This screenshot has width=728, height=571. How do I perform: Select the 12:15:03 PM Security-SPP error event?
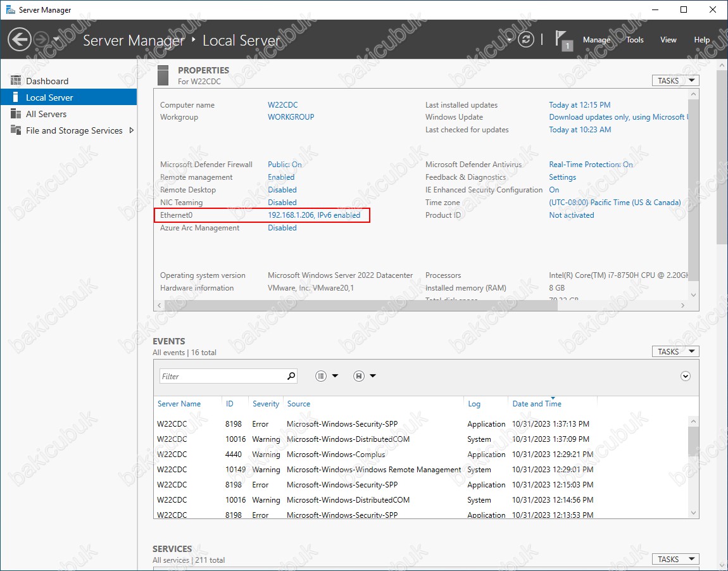(420, 484)
